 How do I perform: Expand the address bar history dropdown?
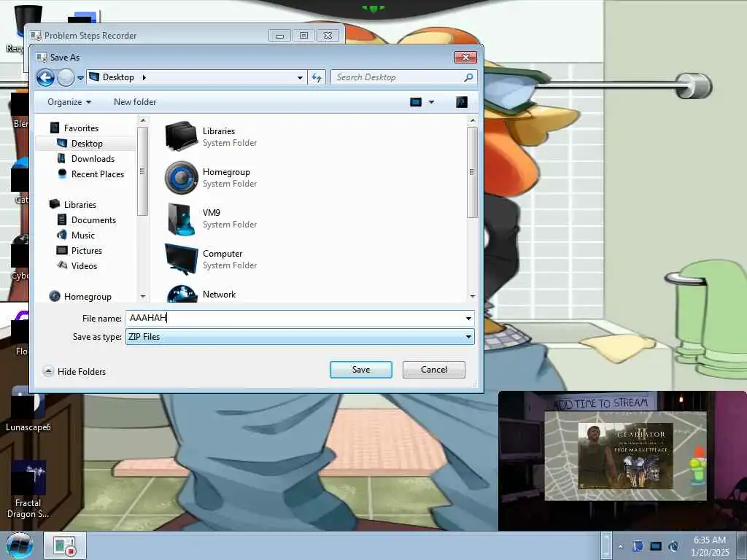click(300, 77)
